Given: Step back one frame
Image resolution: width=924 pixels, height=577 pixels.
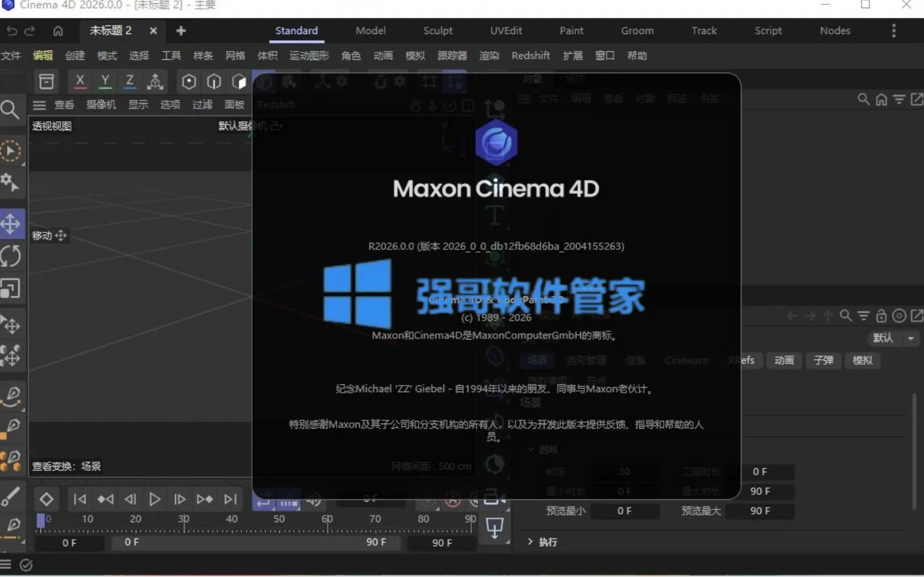Looking at the screenshot, I should pos(130,499).
